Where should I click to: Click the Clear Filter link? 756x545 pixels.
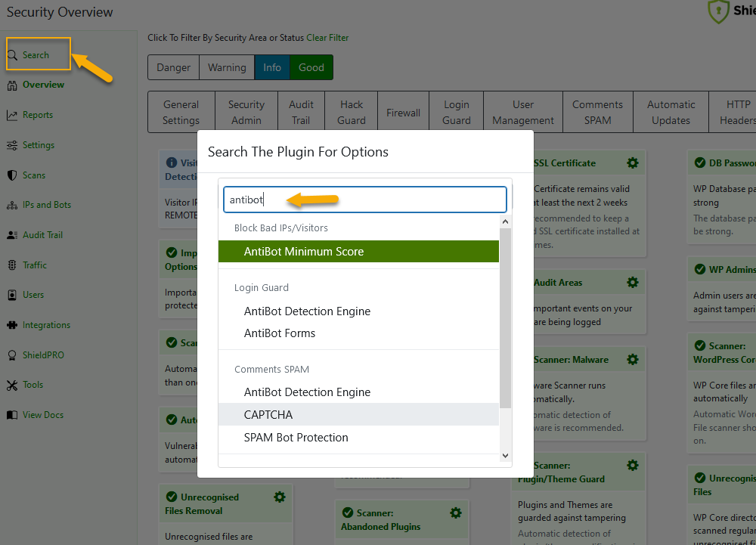tap(327, 38)
